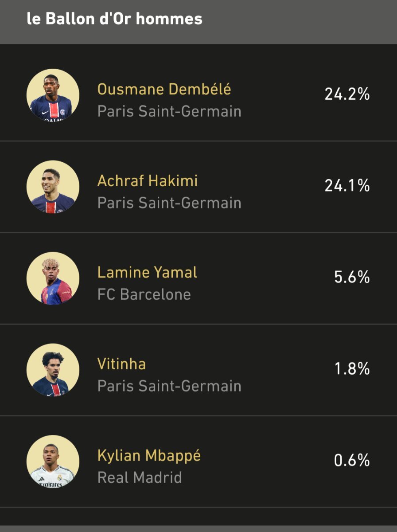Tap Lamine Yamal's avatar photo
Image resolution: width=397 pixels, height=532 pixels.
[x=53, y=278]
